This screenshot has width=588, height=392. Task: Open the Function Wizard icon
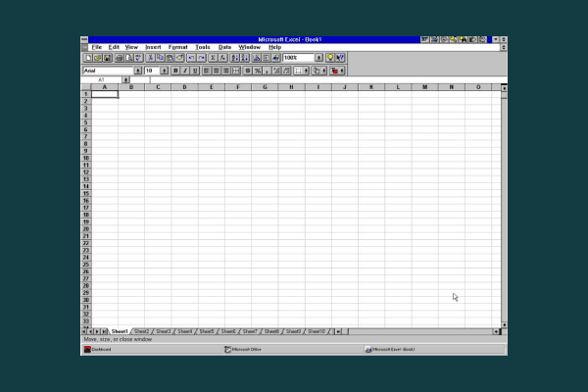(x=221, y=58)
